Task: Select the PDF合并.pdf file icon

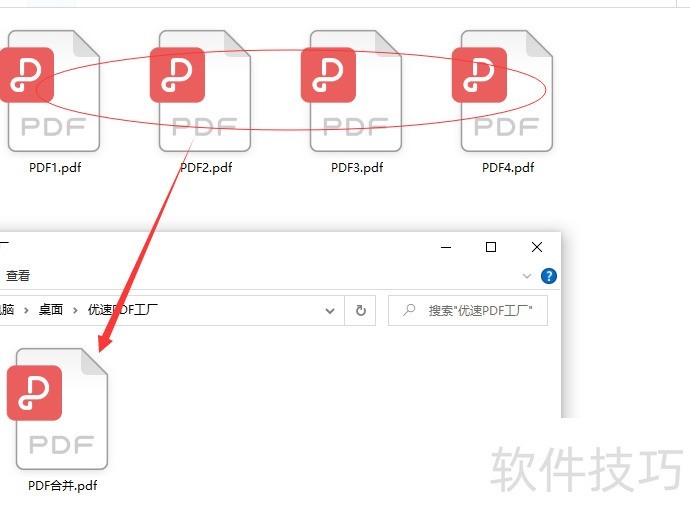Action: [57, 409]
